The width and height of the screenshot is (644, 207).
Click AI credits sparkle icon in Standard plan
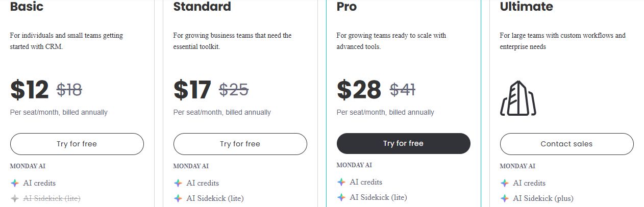coord(178,183)
